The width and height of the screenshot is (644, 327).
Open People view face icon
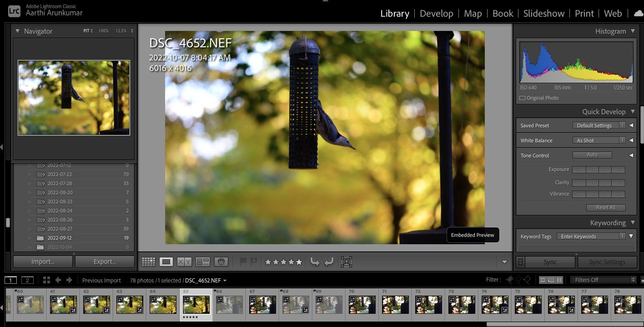pos(221,262)
